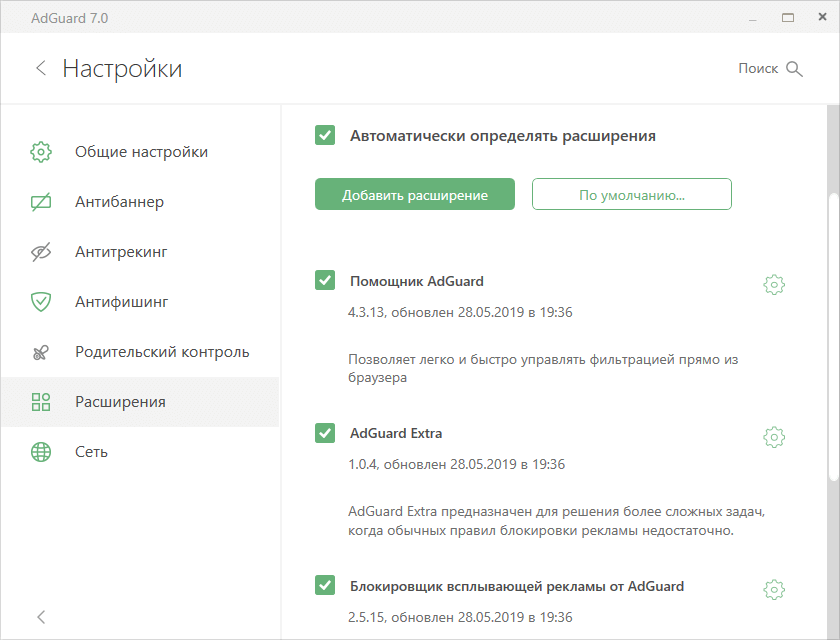Open search via the Поиск magnifier icon

[x=795, y=68]
